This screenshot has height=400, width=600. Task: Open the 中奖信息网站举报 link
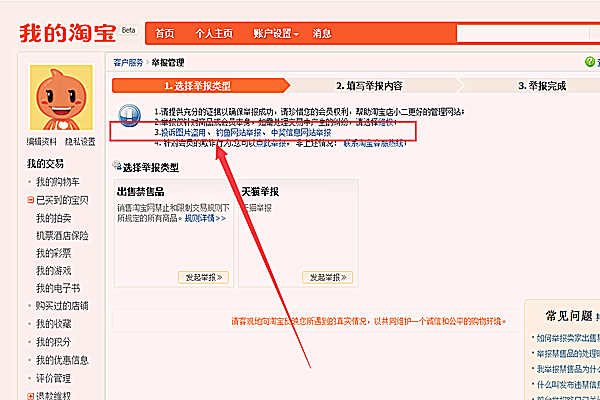[301, 132]
